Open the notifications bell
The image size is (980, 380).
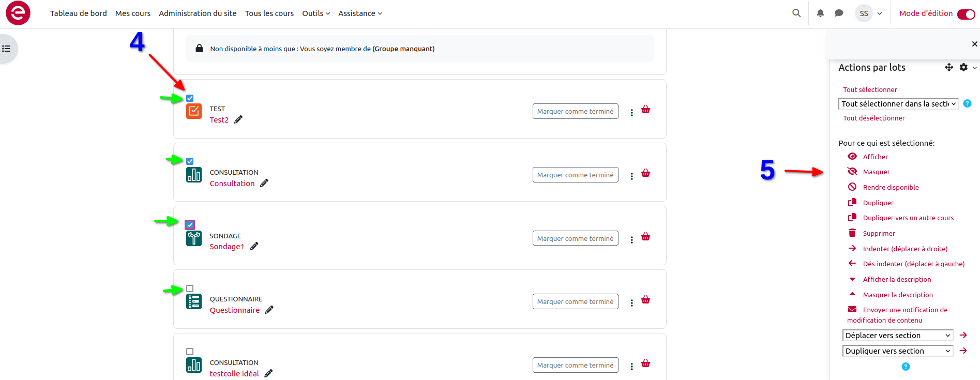tap(820, 13)
